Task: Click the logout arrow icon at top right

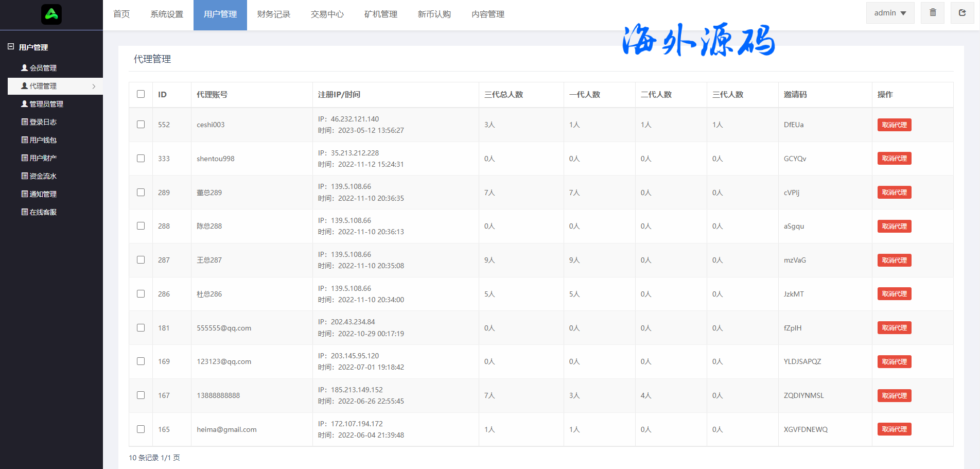Action: [x=962, y=13]
